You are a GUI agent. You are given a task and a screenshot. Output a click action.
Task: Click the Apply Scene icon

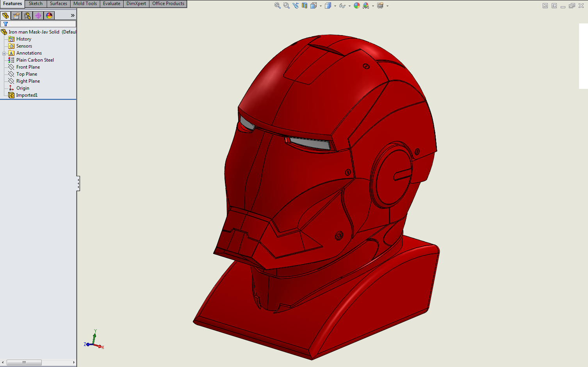coord(366,5)
